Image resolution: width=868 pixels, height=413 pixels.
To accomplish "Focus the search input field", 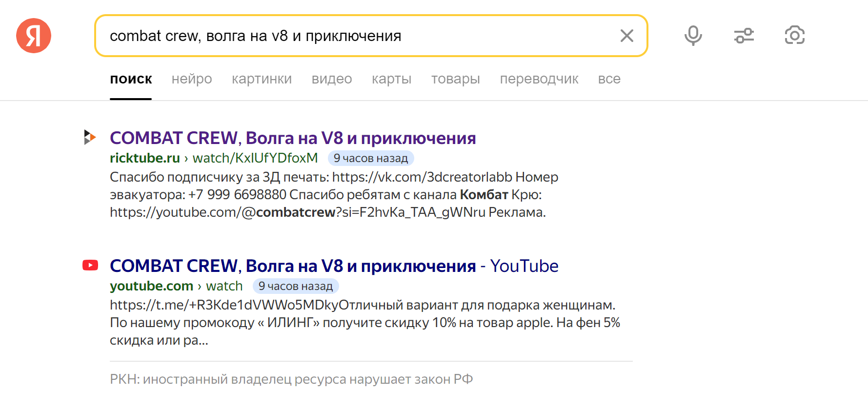I will 356,36.
